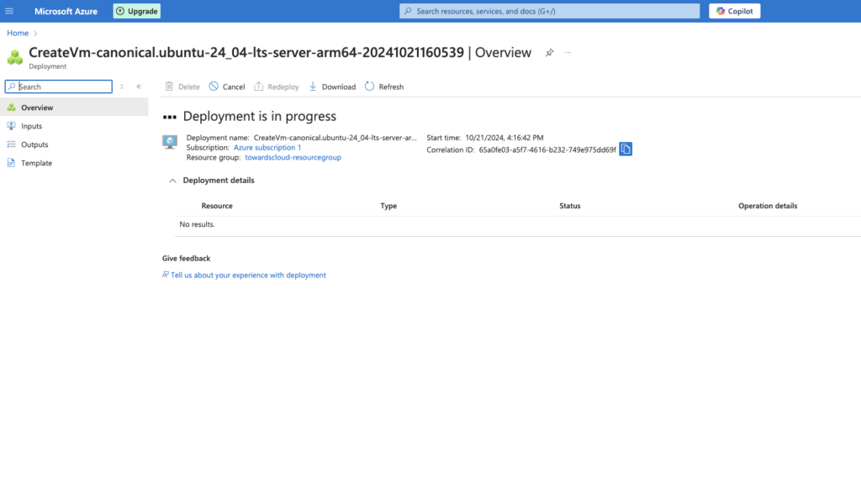Select the Correlation ID value text
The height and width of the screenshot is (504, 861).
pos(547,150)
